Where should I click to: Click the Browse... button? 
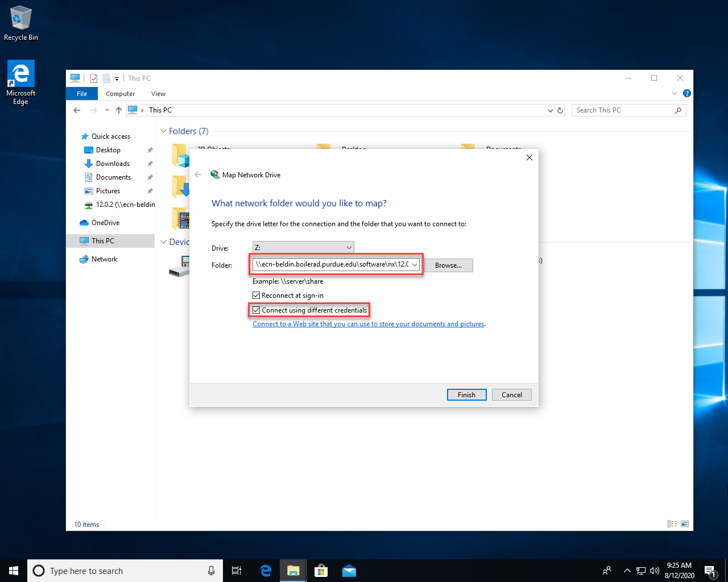pos(448,265)
